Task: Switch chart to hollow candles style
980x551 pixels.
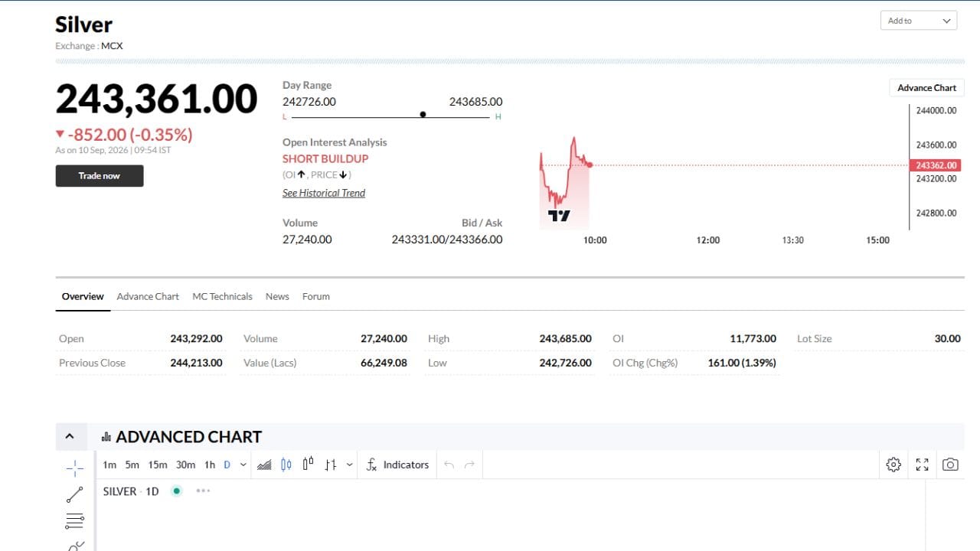Action: click(x=309, y=465)
